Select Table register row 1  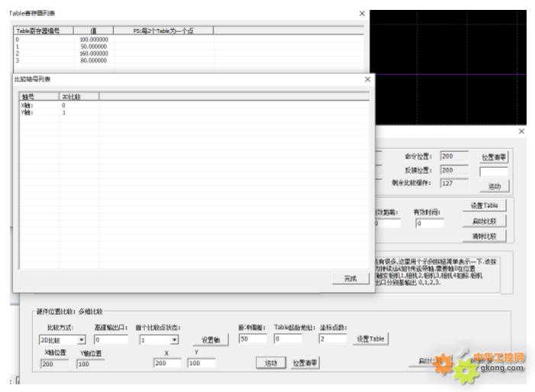point(189,47)
